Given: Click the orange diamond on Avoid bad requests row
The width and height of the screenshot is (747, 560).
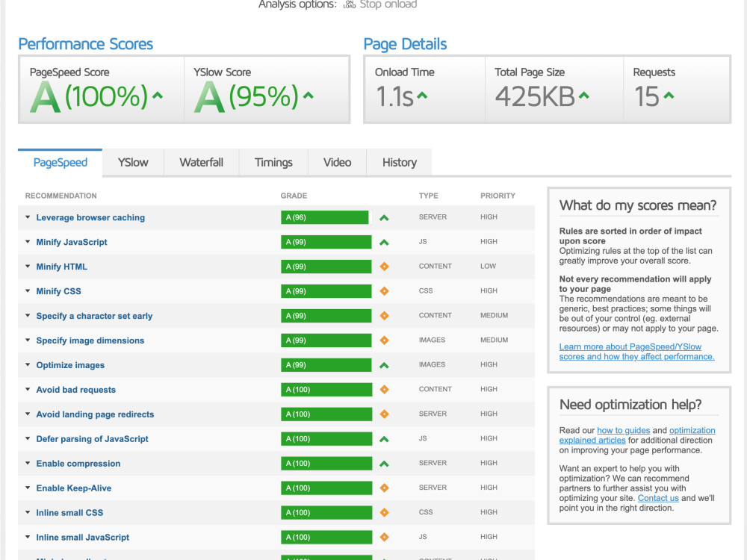Looking at the screenshot, I should tap(384, 390).
